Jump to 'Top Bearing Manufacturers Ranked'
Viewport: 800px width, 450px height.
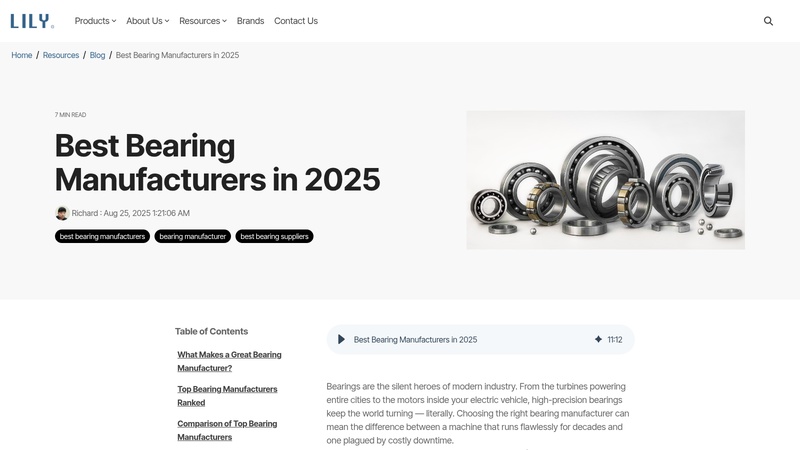(227, 396)
